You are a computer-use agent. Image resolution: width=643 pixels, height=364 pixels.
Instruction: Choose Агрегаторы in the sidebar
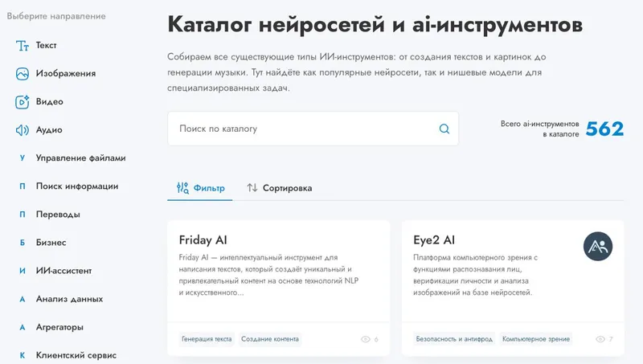coord(59,327)
